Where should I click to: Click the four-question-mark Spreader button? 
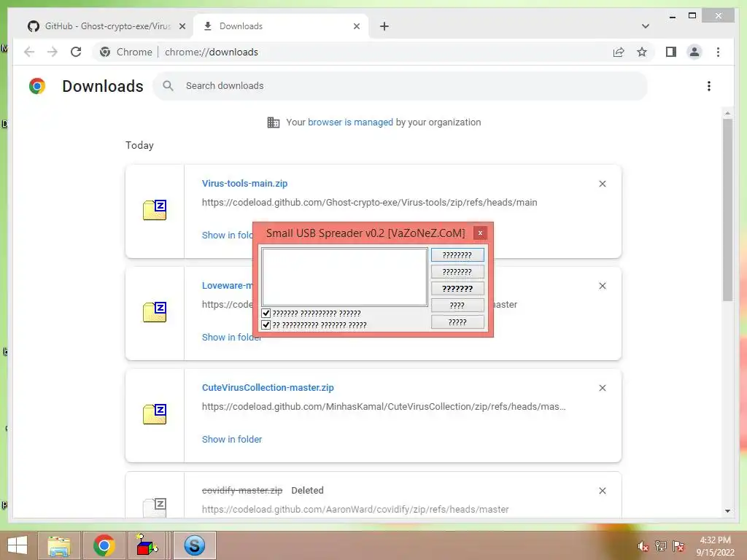pos(457,306)
